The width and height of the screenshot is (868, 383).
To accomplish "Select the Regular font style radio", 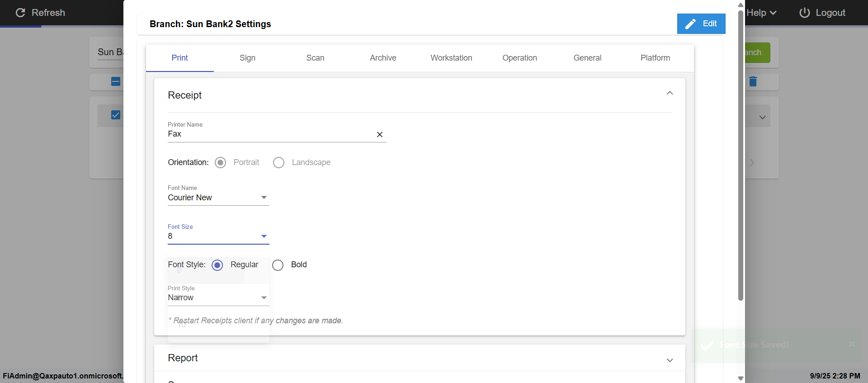I will pos(217,265).
